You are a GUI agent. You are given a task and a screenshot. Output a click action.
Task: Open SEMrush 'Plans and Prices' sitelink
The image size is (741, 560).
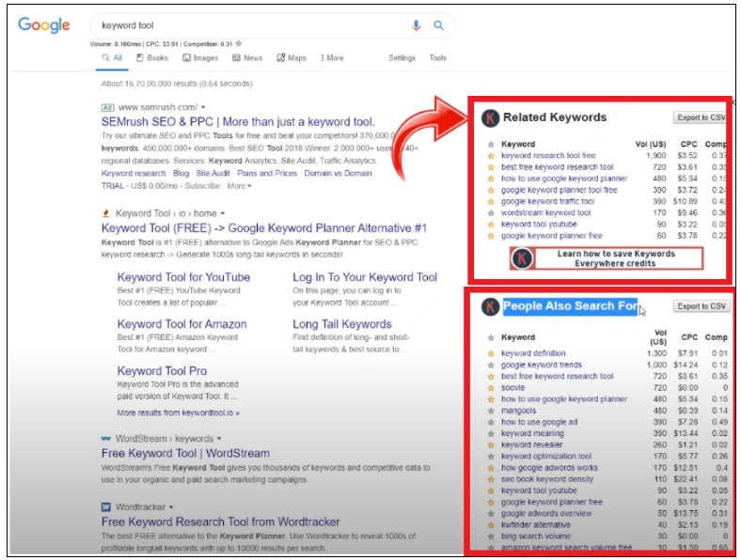point(267,173)
